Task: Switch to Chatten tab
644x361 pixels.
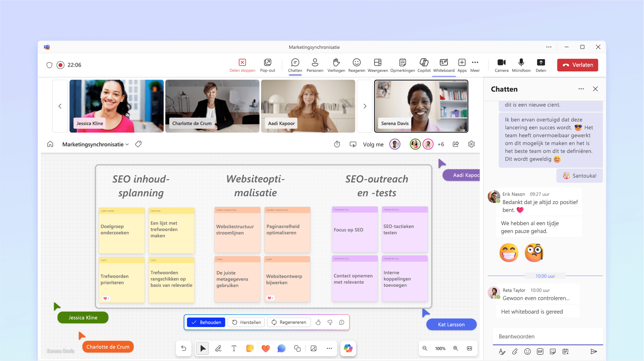Action: (294, 65)
